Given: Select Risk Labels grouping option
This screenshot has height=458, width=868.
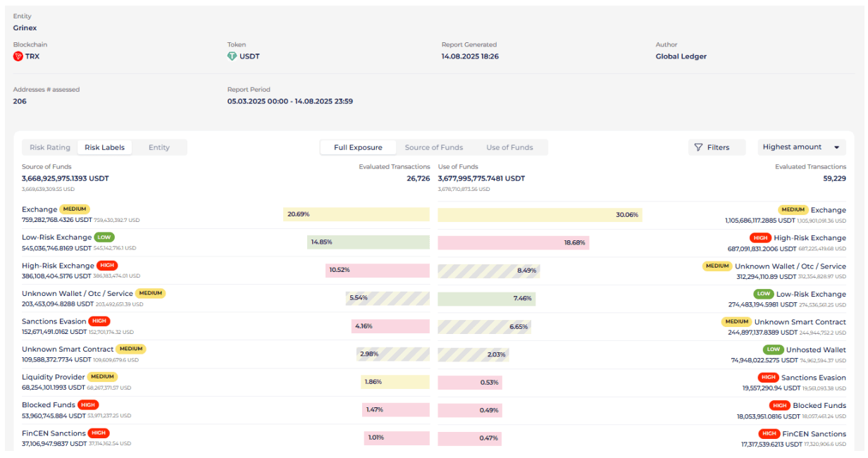Looking at the screenshot, I should [104, 147].
